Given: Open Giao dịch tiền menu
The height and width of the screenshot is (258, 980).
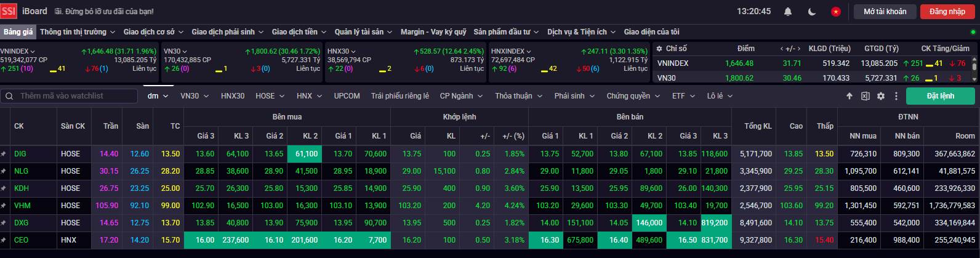Looking at the screenshot, I should 299,31.
